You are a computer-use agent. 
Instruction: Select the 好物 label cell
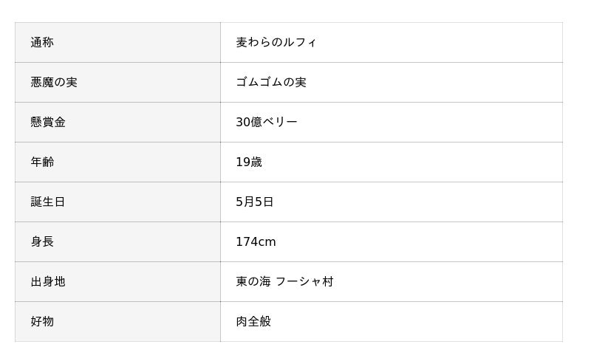pos(42,322)
